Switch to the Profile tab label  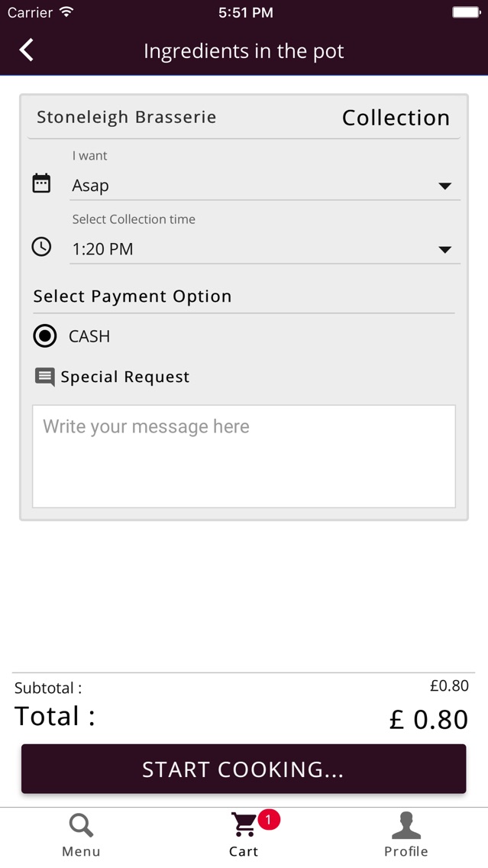[406, 851]
